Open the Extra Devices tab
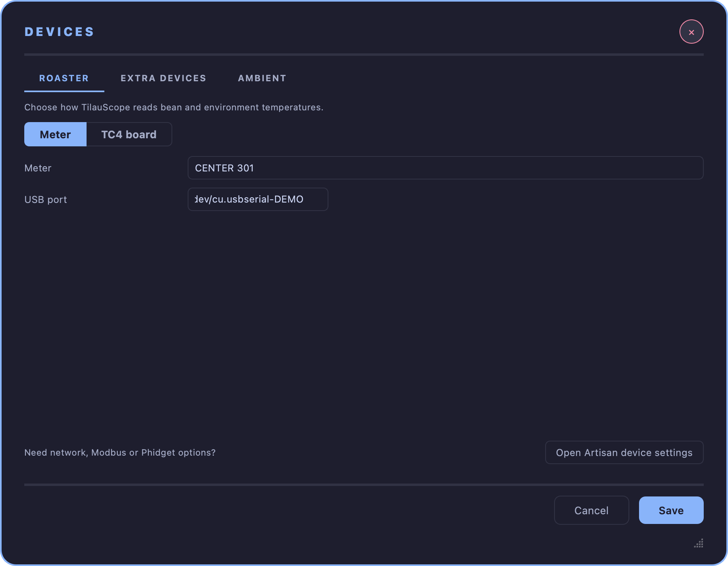This screenshot has width=728, height=566. click(x=163, y=78)
